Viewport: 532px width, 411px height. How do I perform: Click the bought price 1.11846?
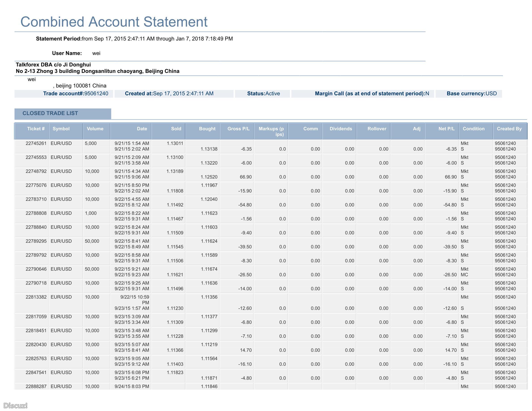pyautogui.click(x=209, y=386)
